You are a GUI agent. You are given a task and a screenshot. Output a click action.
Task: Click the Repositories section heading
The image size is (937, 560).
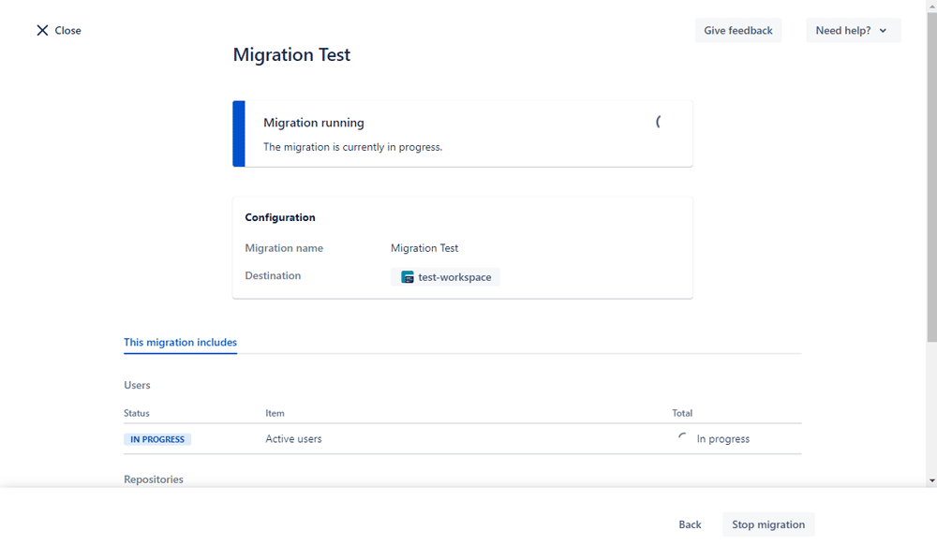click(154, 479)
